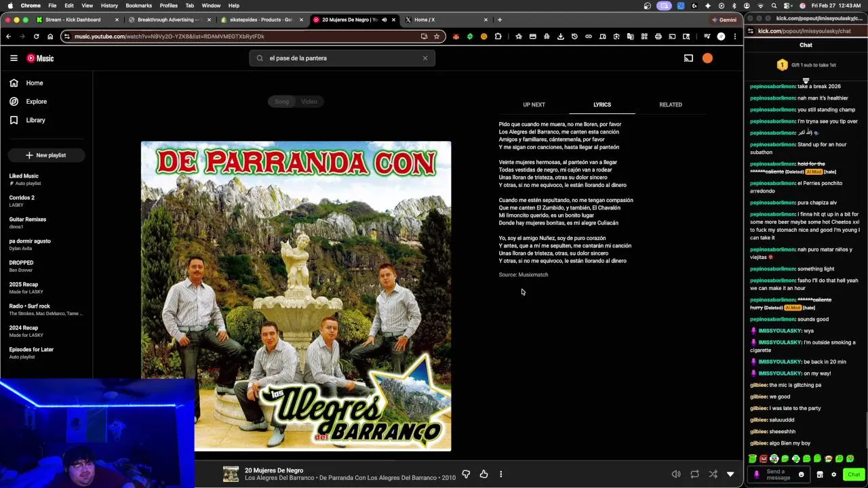868x488 pixels.
Task: Open the YouTube Music hamburger menu
Action: click(x=14, y=58)
